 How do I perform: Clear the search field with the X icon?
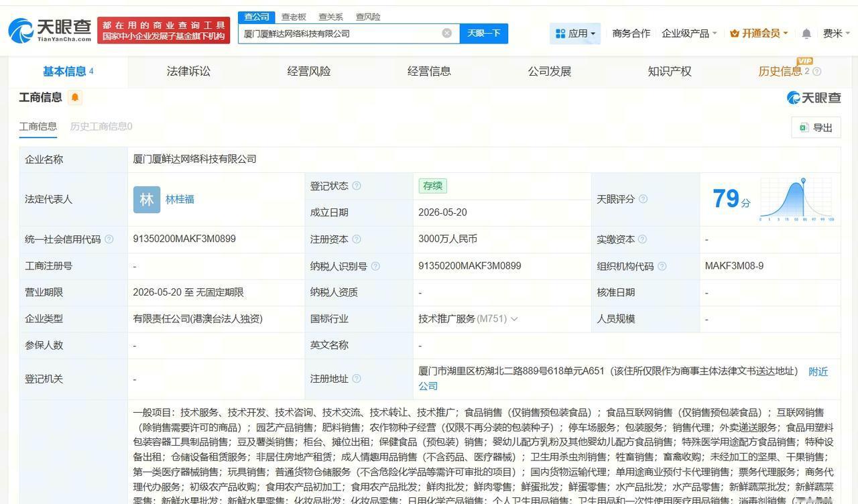pos(447,33)
